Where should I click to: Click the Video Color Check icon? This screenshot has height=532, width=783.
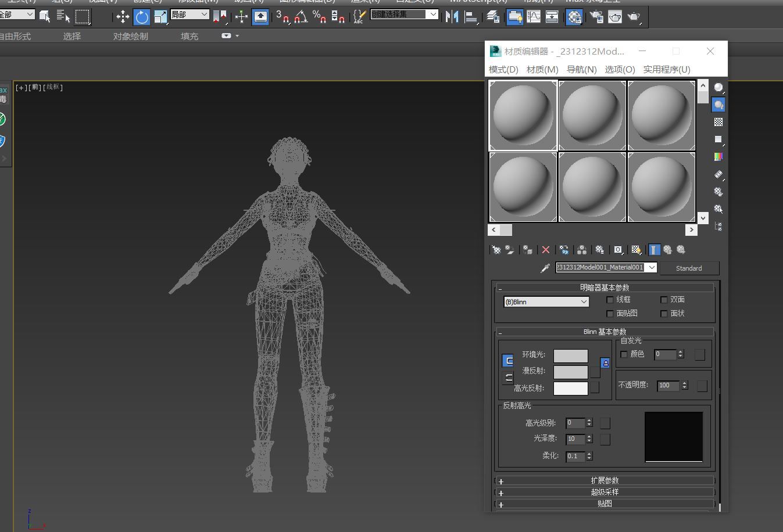pos(719,157)
